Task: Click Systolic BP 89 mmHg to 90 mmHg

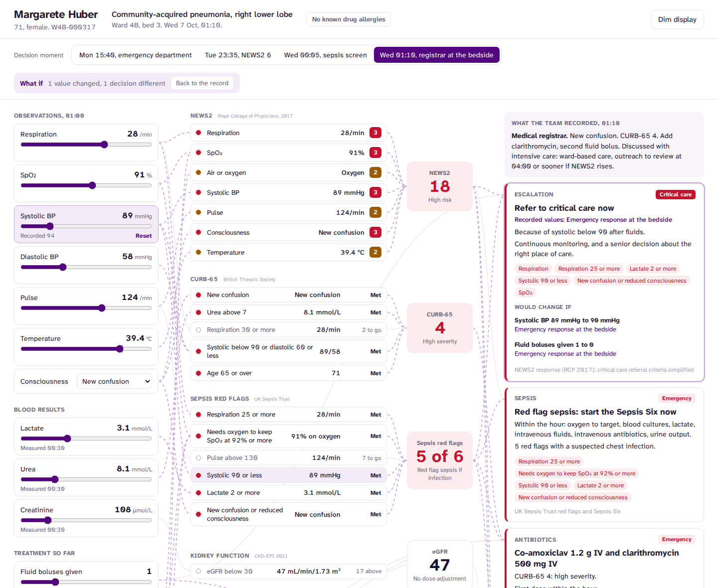Action: point(567,320)
